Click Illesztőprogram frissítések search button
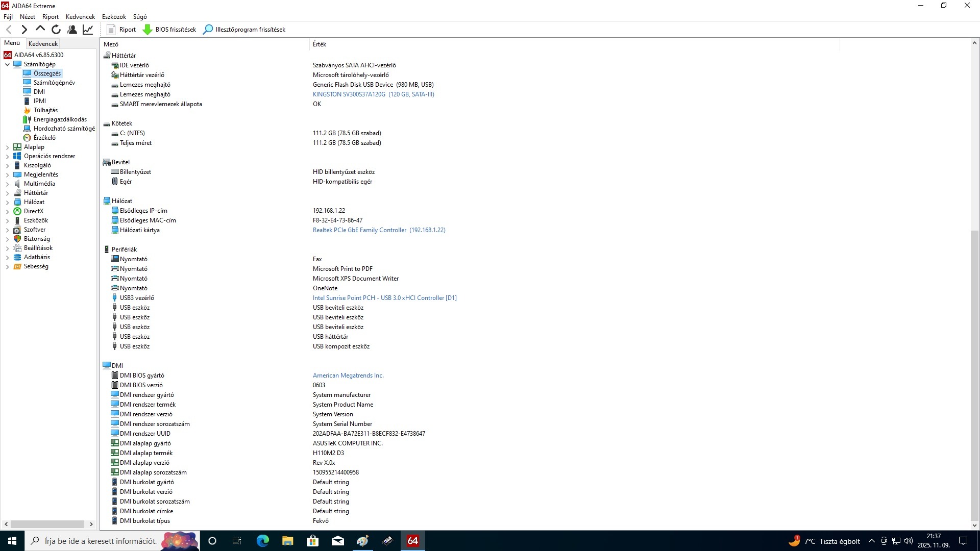Viewport: 980px width, 551px height. [244, 30]
